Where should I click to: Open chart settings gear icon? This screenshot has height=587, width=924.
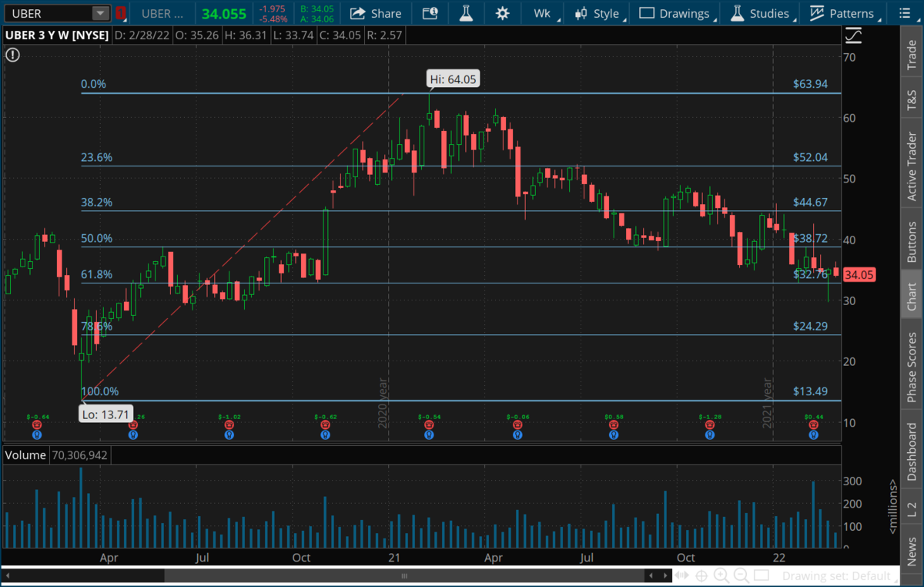click(503, 13)
